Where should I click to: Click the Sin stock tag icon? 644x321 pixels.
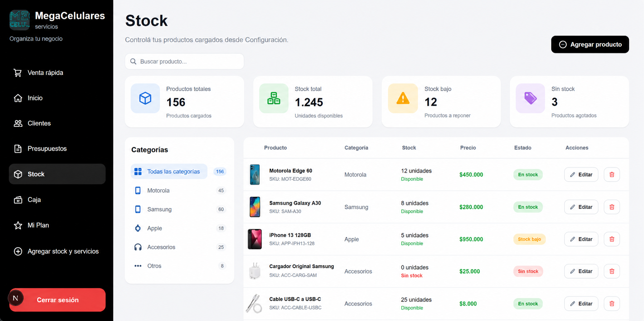tap(530, 98)
